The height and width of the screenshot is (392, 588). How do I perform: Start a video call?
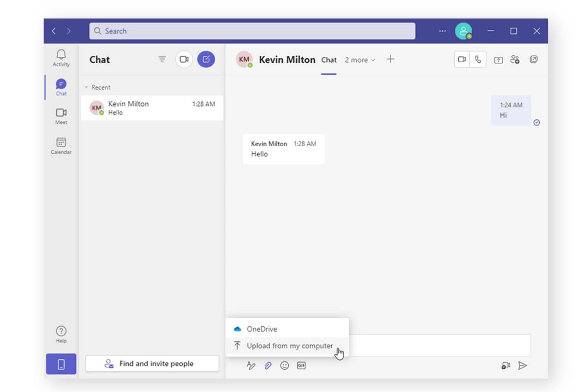coord(462,60)
